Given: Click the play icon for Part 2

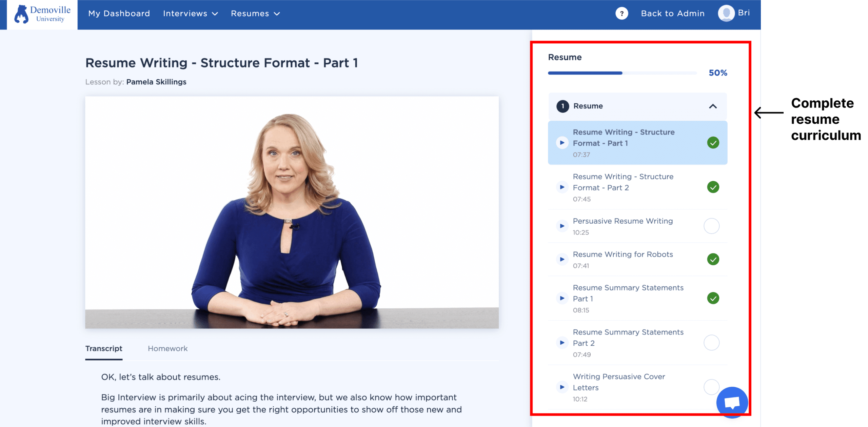Looking at the screenshot, I should tap(561, 187).
